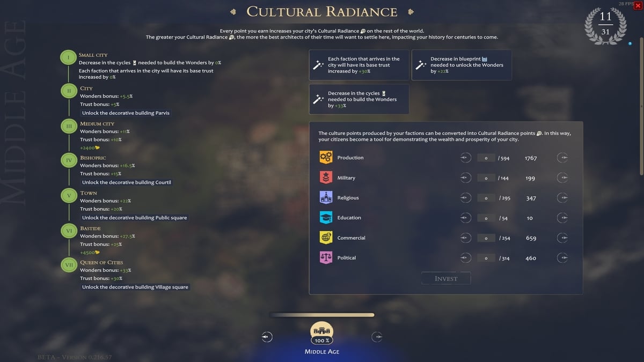Click the Military faction icon
Viewport: 644px width, 362px height.
pos(325,178)
